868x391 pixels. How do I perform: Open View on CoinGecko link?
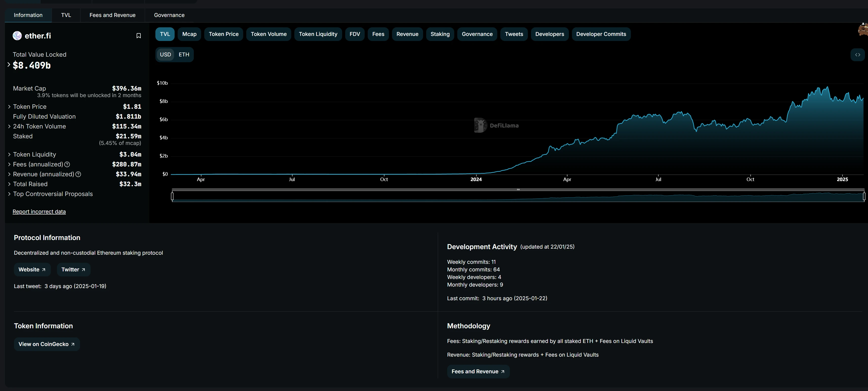pyautogui.click(x=47, y=344)
